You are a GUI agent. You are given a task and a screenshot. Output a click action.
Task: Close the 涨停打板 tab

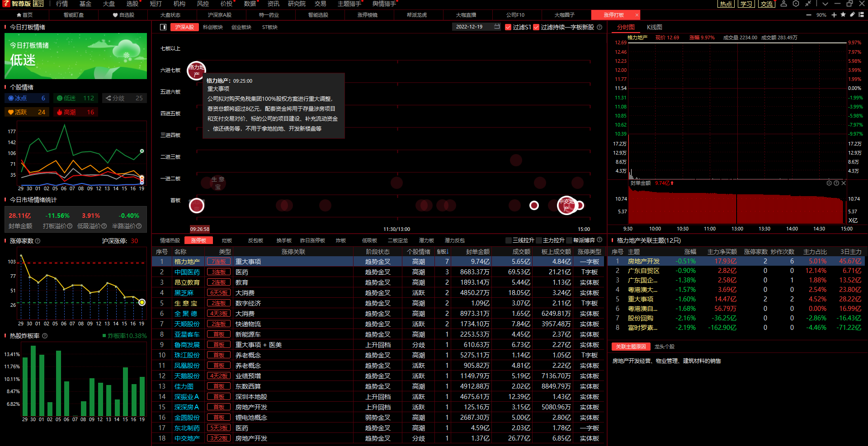pos(637,15)
